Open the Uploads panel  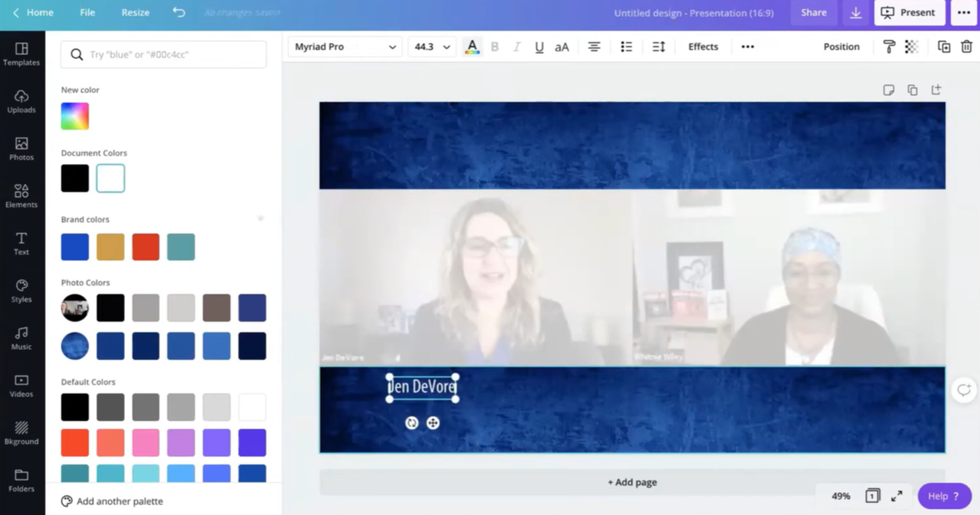click(x=21, y=102)
